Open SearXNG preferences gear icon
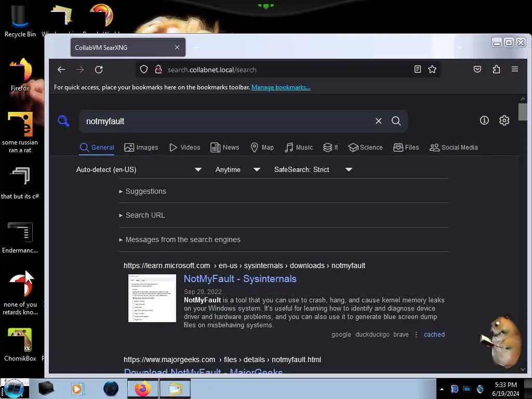This screenshot has height=399, width=532. point(504,120)
